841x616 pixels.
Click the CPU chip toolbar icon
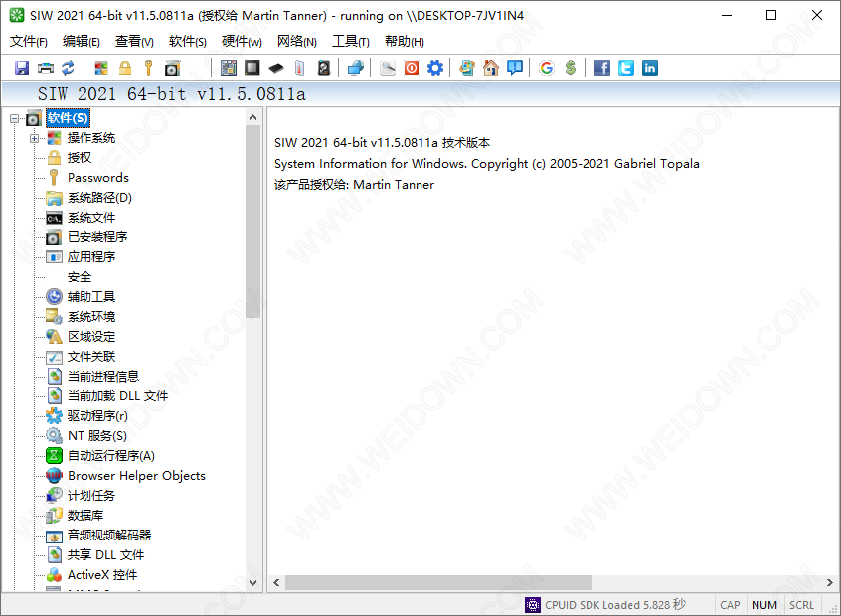pyautogui.click(x=252, y=68)
